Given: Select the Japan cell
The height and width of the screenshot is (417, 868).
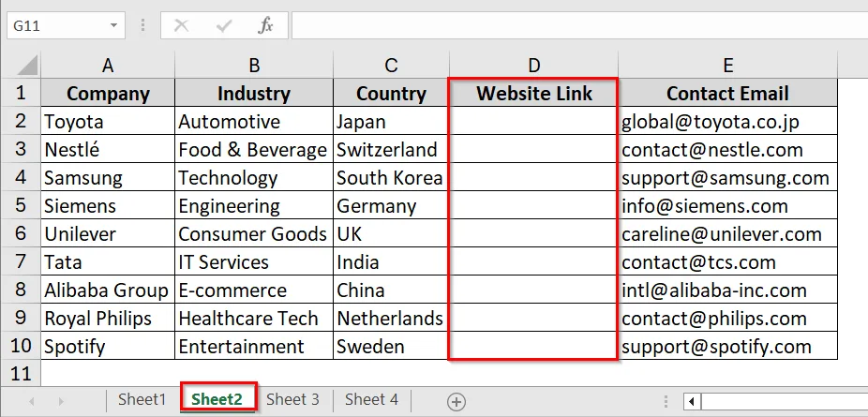Looking at the screenshot, I should point(391,121).
